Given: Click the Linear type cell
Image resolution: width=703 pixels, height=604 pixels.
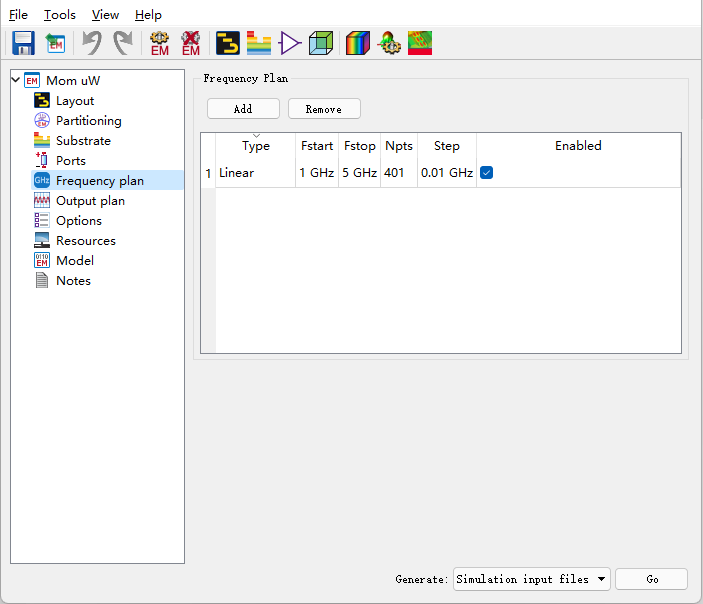Looking at the screenshot, I should (256, 173).
